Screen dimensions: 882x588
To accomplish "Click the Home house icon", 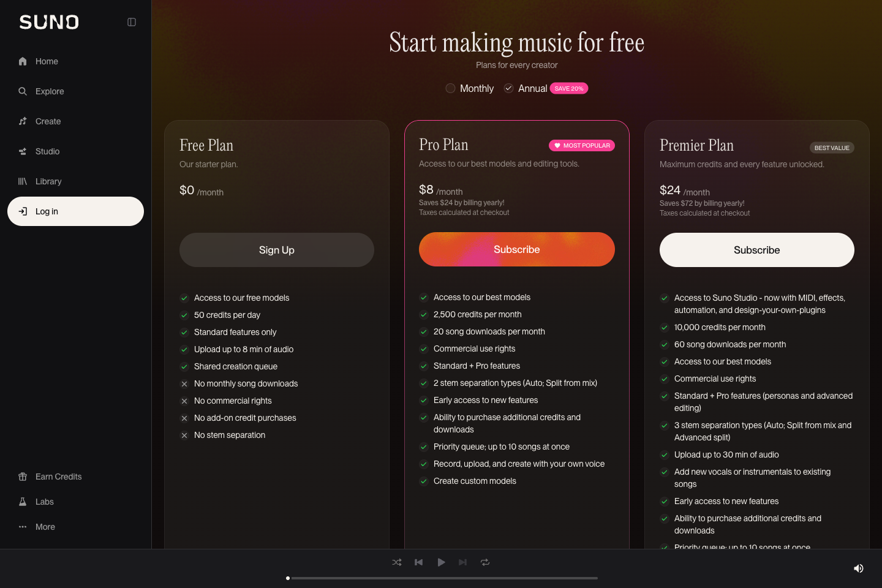I will (x=23, y=61).
